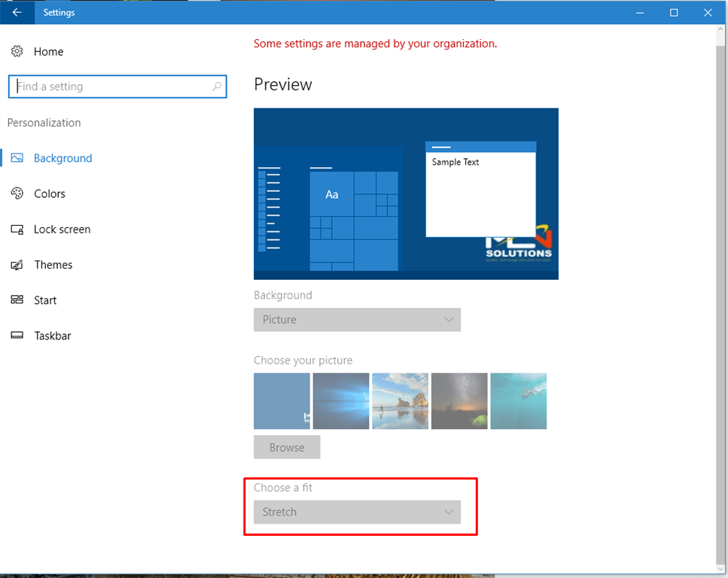Go to Colors settings
Screen dimensions: 728x578
point(49,193)
